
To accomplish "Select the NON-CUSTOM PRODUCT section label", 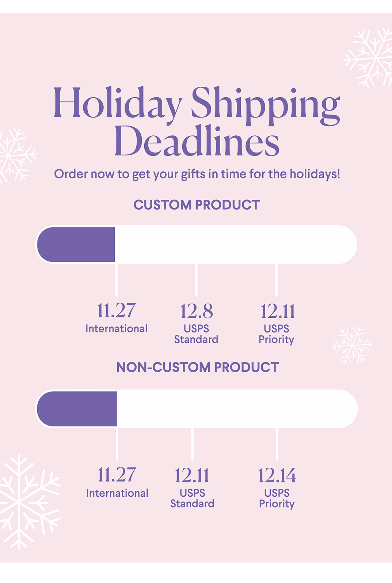I will tap(197, 367).
